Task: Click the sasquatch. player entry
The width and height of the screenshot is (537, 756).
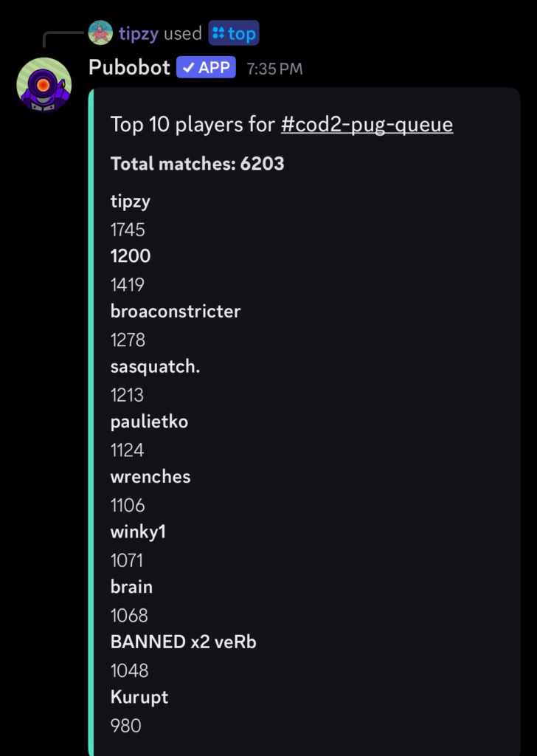Action: (155, 366)
